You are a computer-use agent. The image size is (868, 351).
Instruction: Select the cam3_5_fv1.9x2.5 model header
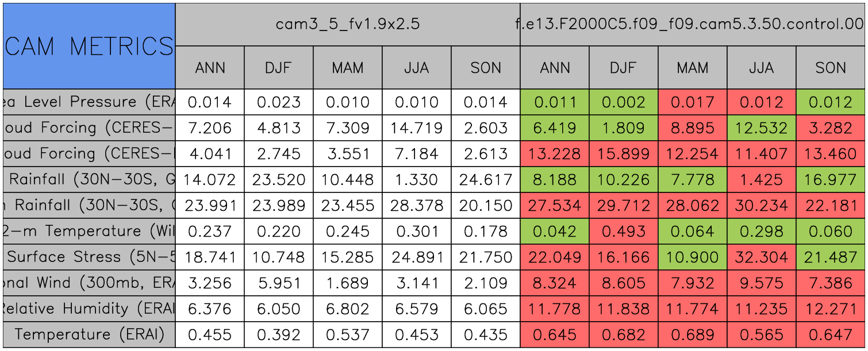[x=347, y=24]
